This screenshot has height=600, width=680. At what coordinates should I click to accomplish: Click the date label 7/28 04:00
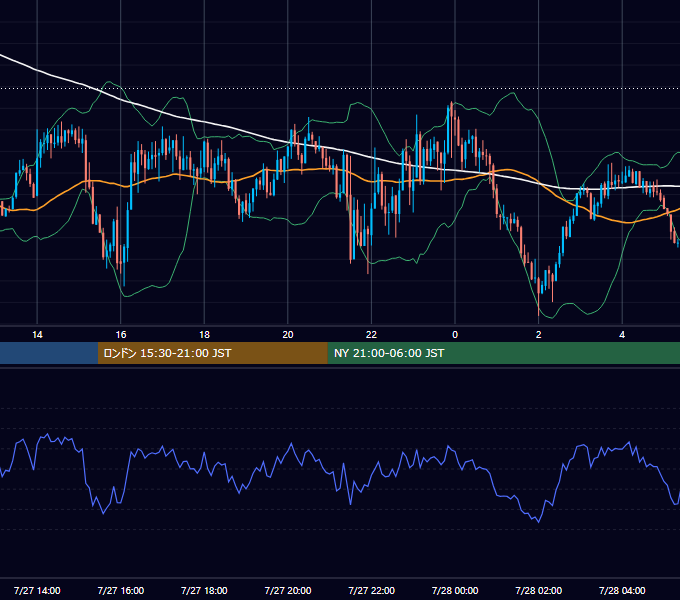(622, 590)
